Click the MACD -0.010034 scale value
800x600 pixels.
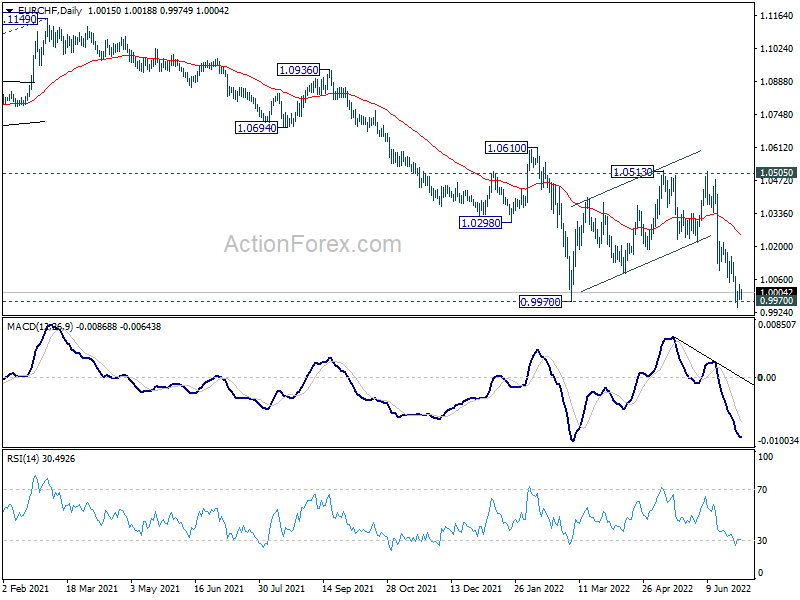pyautogui.click(x=778, y=440)
